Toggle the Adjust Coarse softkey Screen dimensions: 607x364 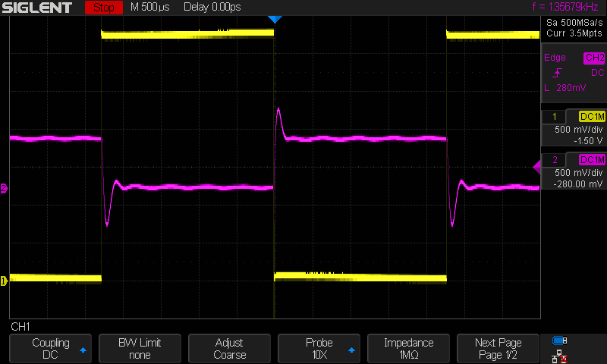pyautogui.click(x=229, y=348)
